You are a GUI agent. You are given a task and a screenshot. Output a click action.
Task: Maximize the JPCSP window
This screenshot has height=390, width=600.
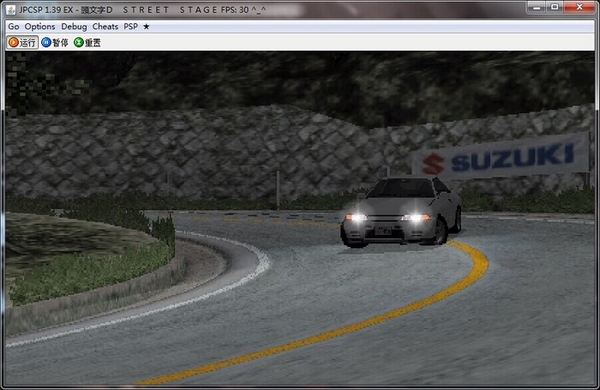click(x=554, y=7)
